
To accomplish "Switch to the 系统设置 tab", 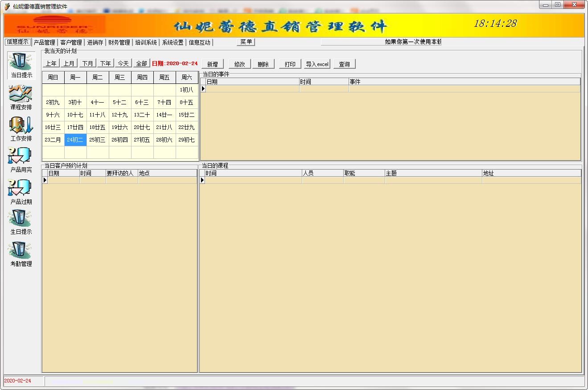I will (x=173, y=42).
